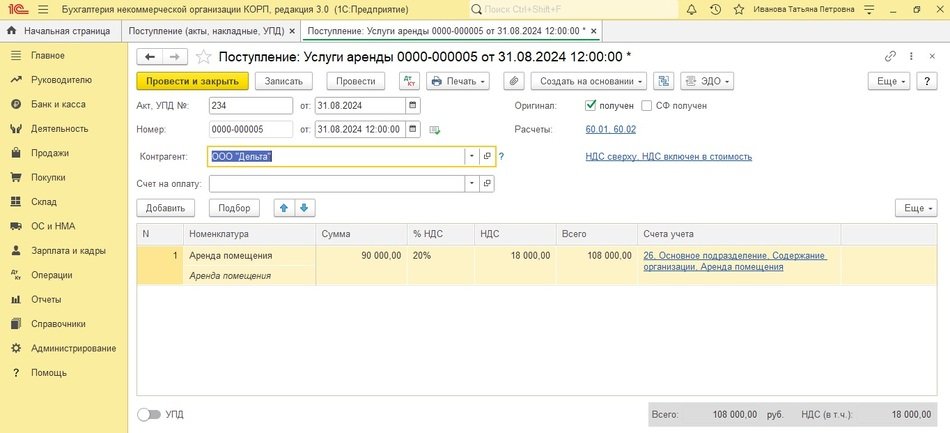Open calendar picker for Акт date
950x433 pixels.
click(x=413, y=105)
